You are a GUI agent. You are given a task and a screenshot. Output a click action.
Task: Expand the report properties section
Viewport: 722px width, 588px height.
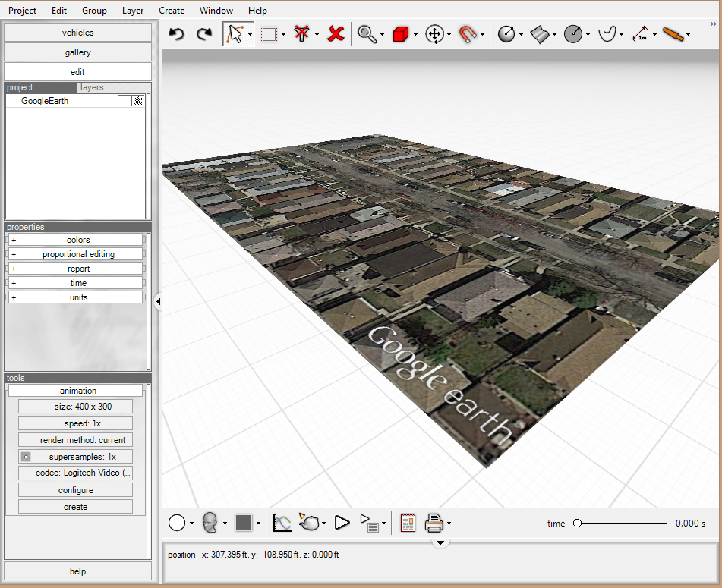(x=74, y=269)
